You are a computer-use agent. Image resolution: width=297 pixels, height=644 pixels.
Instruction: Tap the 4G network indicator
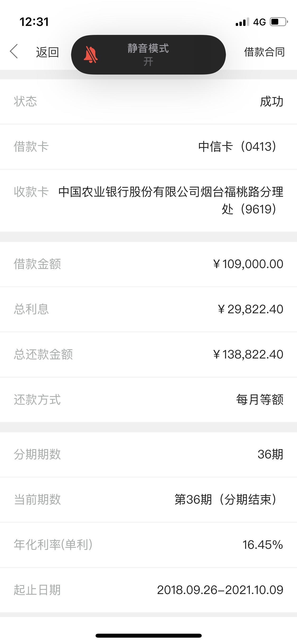259,22
